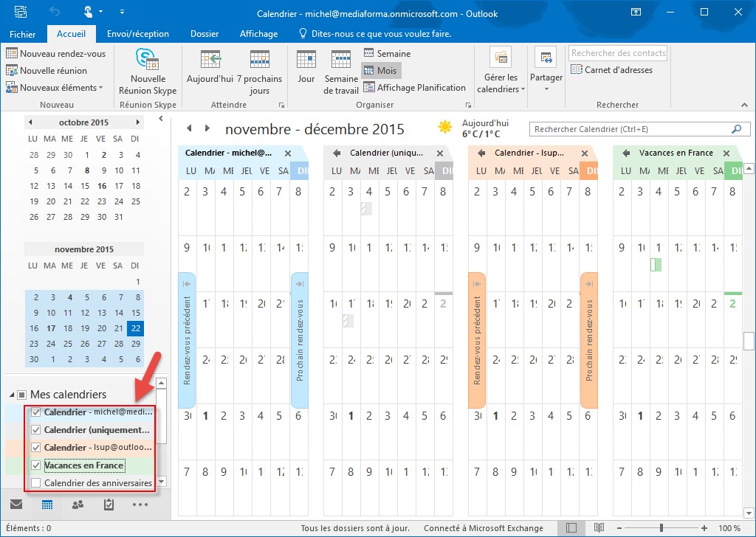Screen dimensions: 756x537
Task: Open the Affichage ribbon tab
Action: (x=258, y=34)
